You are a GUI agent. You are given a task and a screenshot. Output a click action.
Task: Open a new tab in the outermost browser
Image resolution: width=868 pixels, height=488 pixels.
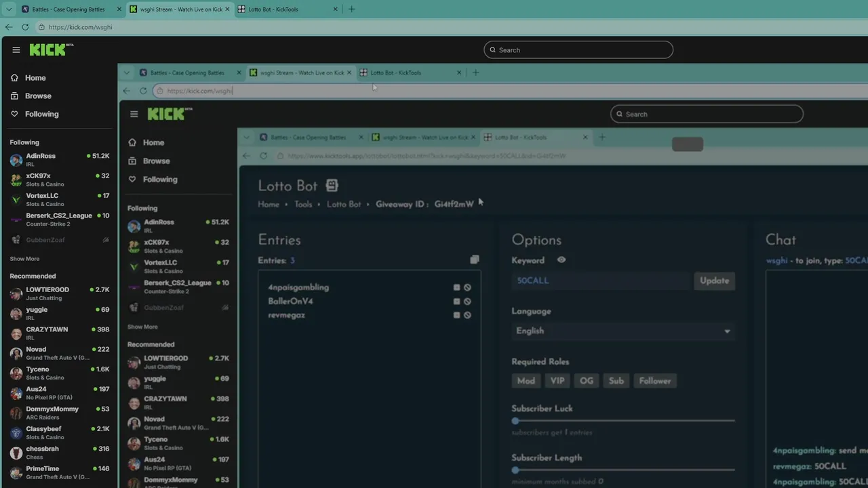tap(351, 9)
